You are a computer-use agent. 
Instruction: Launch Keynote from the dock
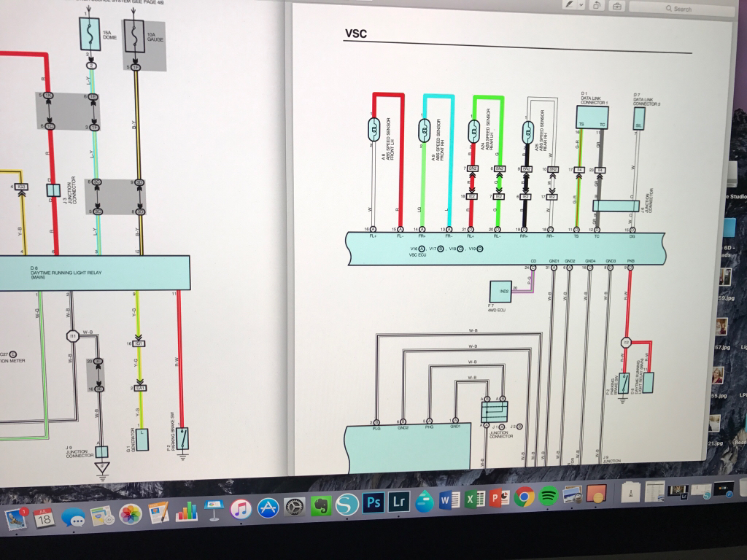(214, 510)
